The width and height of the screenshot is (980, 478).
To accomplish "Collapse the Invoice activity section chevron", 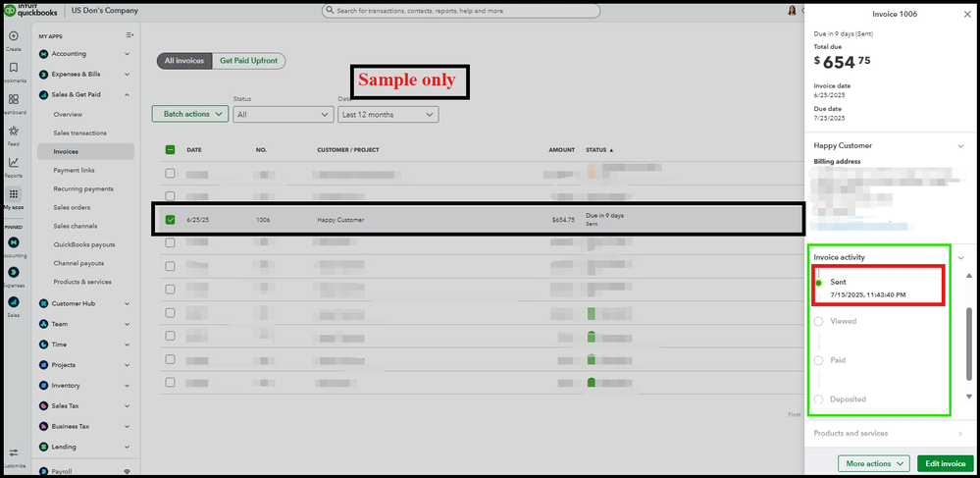I will coord(960,257).
